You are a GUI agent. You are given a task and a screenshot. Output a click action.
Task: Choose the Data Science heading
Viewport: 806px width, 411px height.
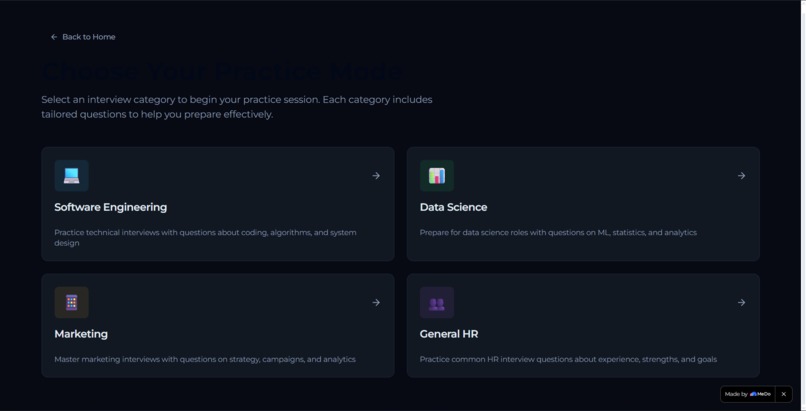point(453,207)
